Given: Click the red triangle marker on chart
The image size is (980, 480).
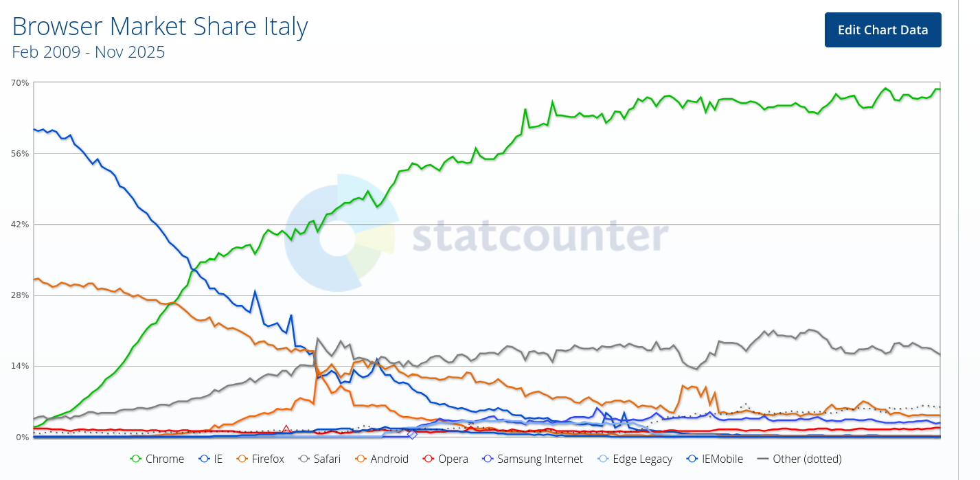Looking at the screenshot, I should (286, 430).
